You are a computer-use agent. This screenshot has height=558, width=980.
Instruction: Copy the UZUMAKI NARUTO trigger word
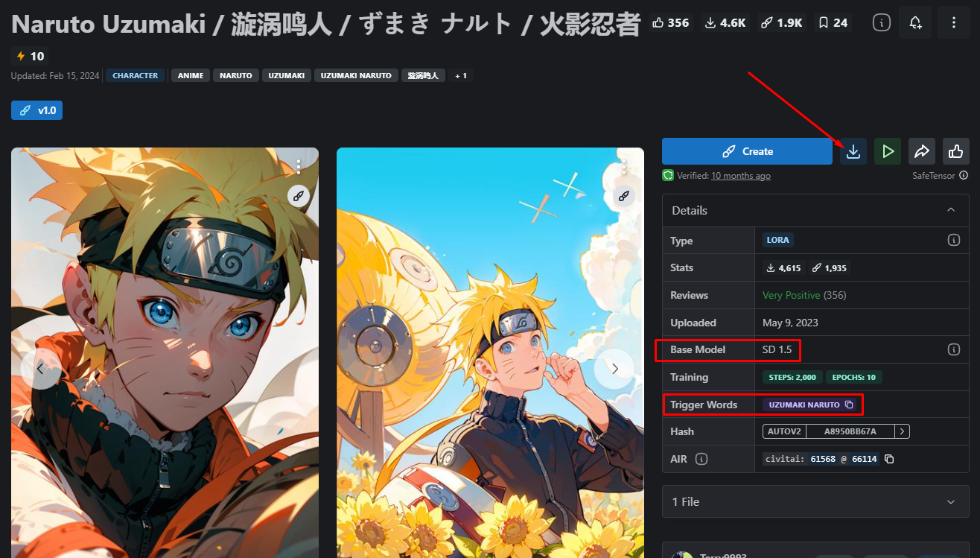coord(848,405)
